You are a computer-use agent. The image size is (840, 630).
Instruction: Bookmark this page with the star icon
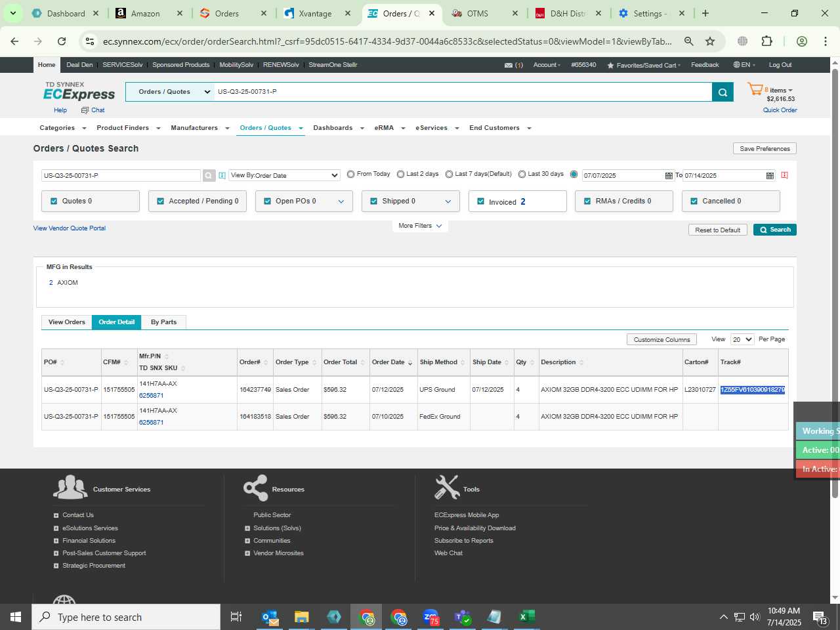[710, 41]
